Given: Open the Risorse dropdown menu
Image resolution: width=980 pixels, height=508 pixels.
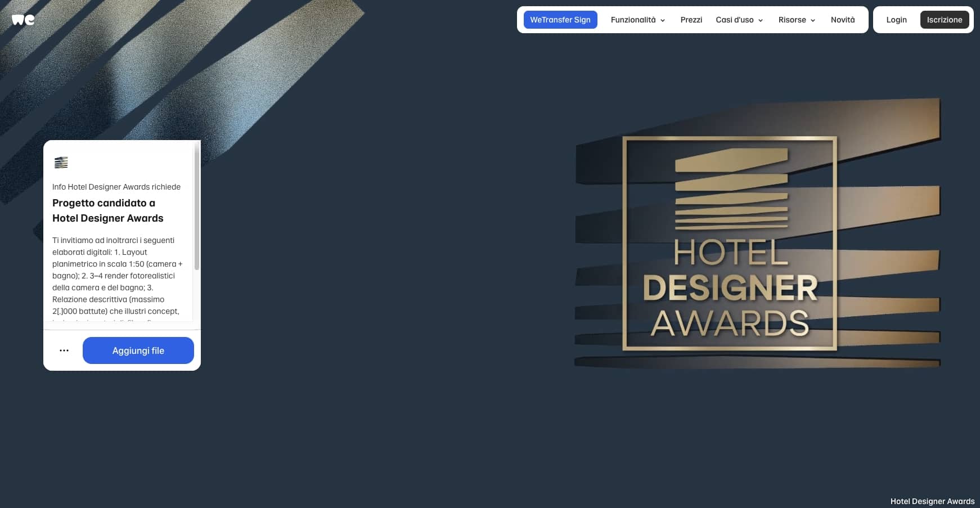Looking at the screenshot, I should (796, 20).
